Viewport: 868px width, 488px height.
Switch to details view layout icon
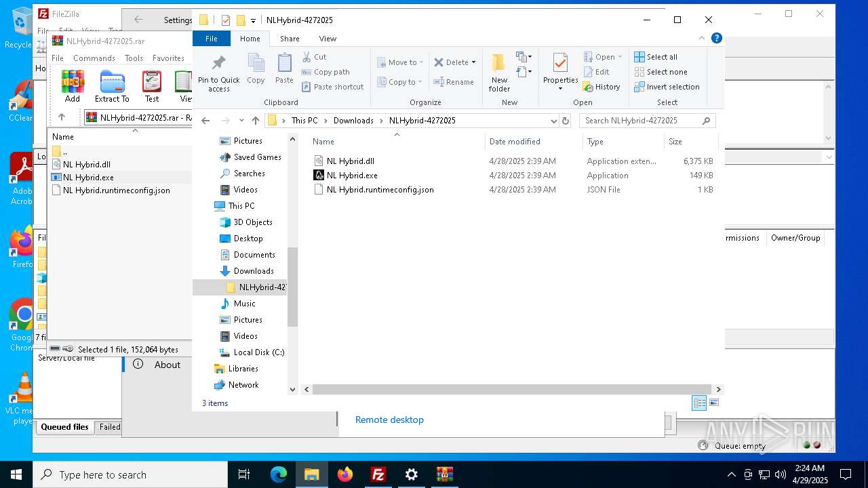699,403
